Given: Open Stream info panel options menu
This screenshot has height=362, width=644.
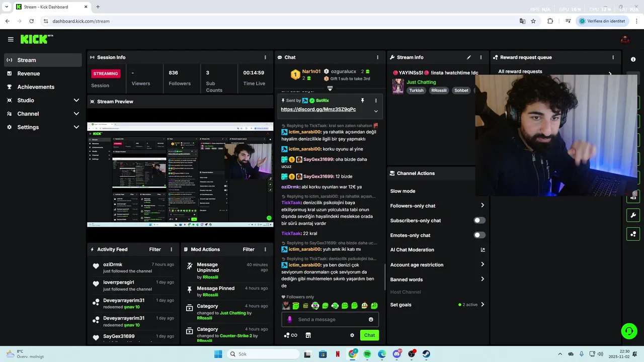Looking at the screenshot, I should [x=480, y=57].
